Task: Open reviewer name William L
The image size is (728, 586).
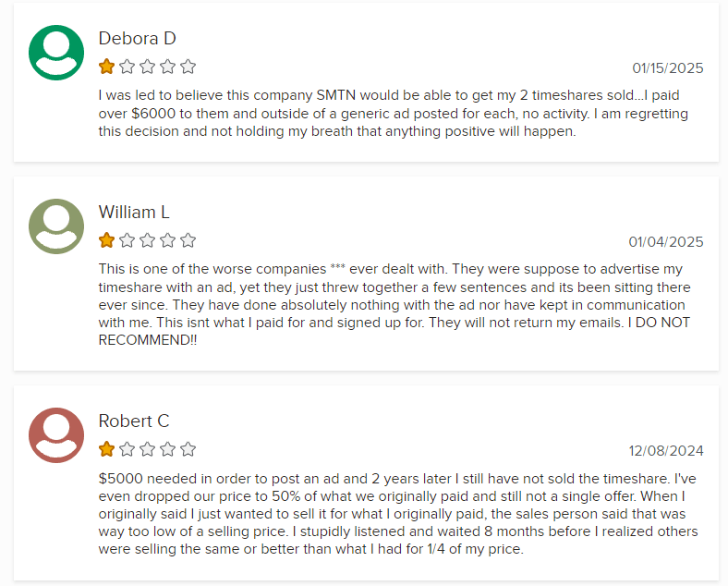Action: click(x=134, y=213)
